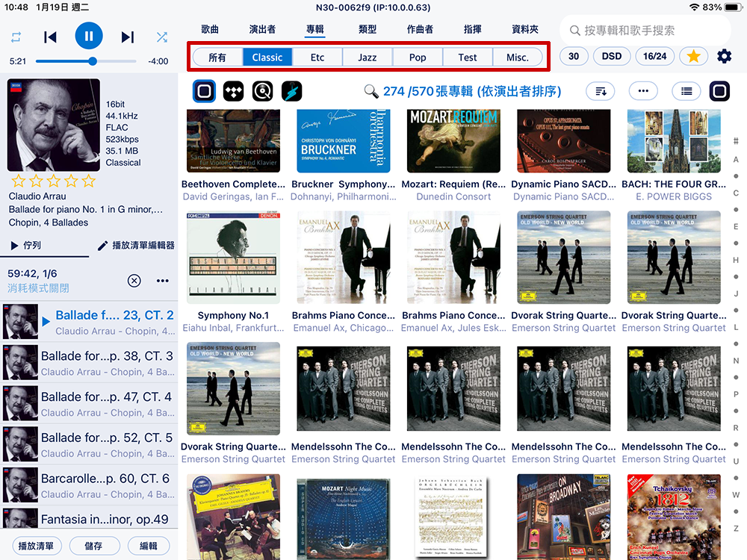Image resolution: width=747 pixels, height=560 pixels.
Task: Jump to letter N in index
Action: 736,361
